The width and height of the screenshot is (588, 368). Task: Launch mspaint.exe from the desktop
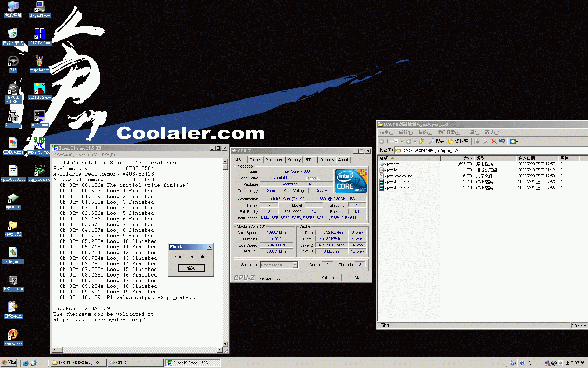click(x=40, y=64)
